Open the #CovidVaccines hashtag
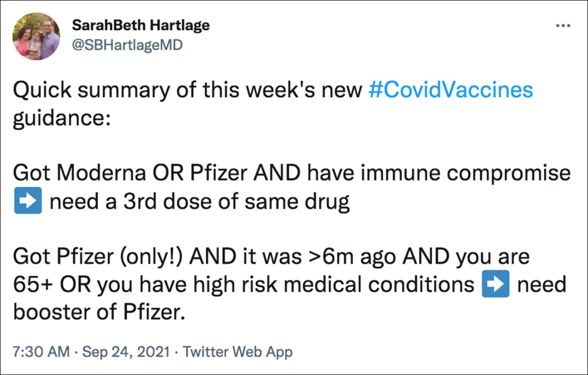The image size is (588, 375). (450, 90)
